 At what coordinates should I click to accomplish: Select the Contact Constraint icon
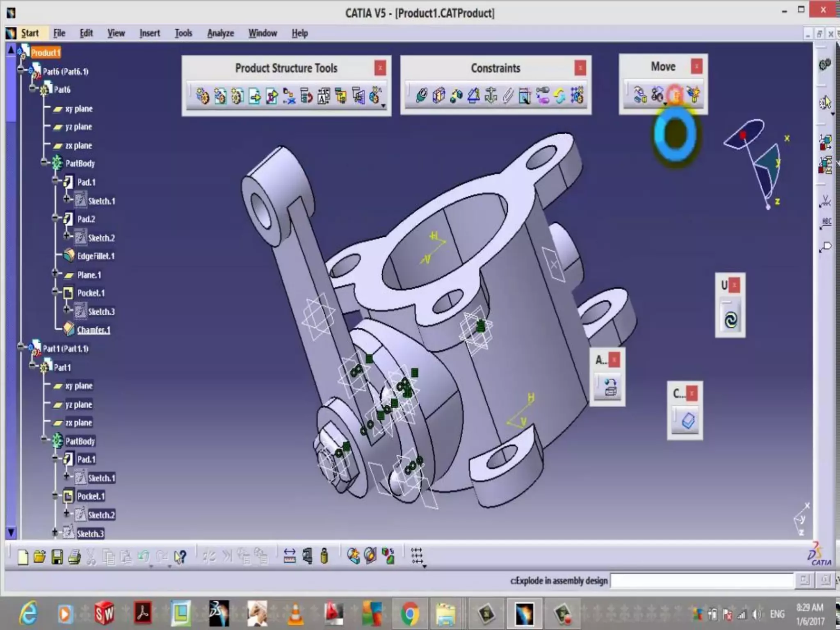tap(439, 96)
